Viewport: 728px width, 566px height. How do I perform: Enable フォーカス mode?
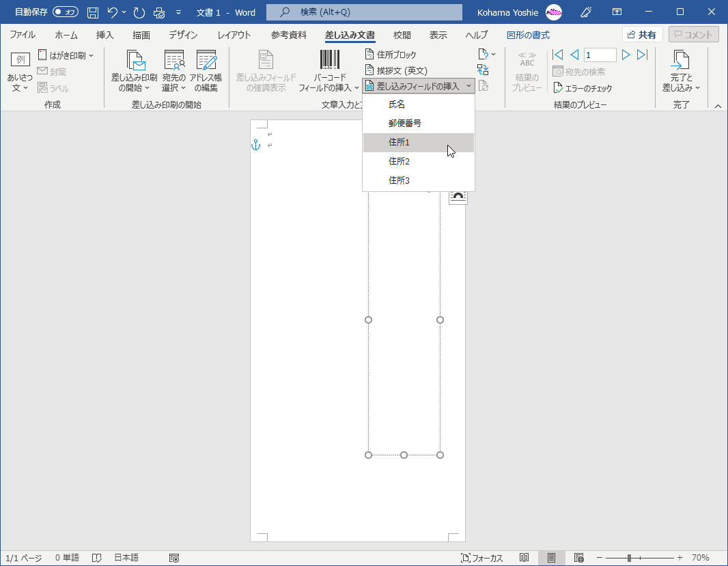click(481, 558)
